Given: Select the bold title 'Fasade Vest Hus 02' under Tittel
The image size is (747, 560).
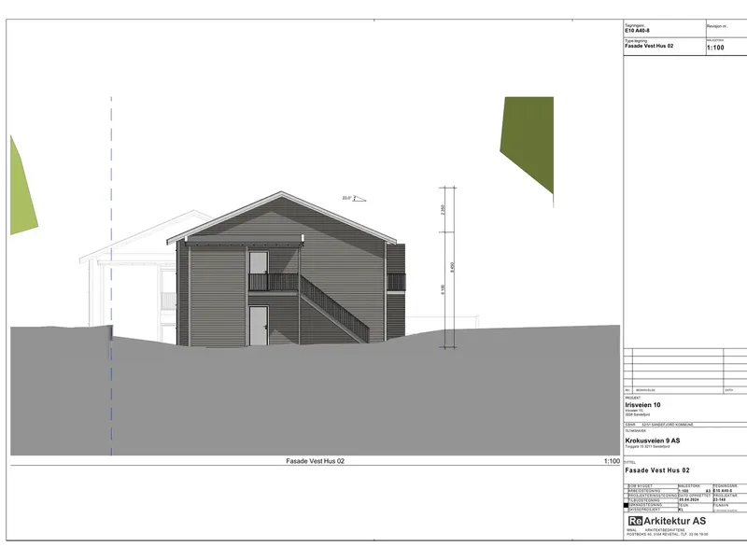Looking at the screenshot, I should (657, 470).
